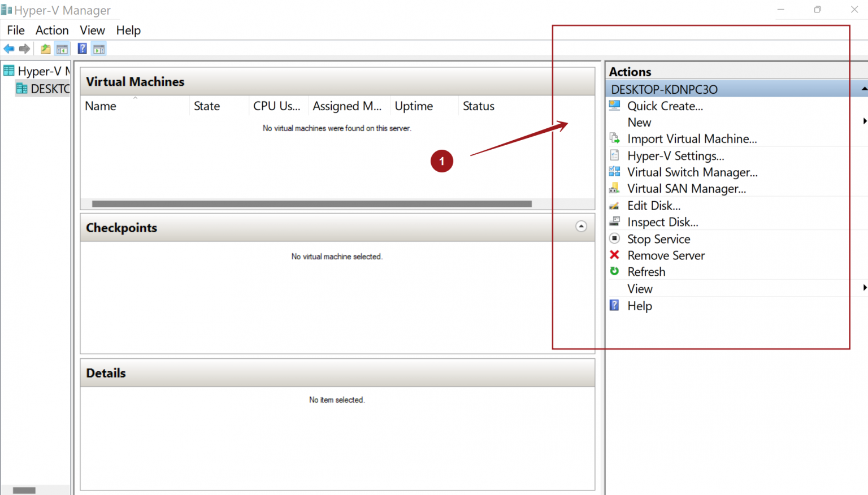Click the red Remove Server icon
The image size is (868, 495).
pos(614,255)
